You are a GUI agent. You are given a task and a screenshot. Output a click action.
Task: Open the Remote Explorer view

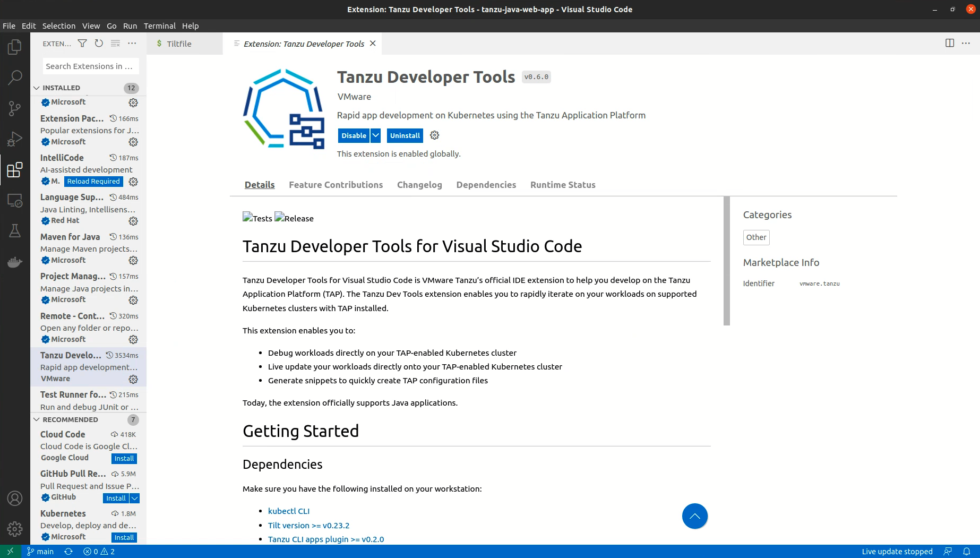pyautogui.click(x=15, y=201)
